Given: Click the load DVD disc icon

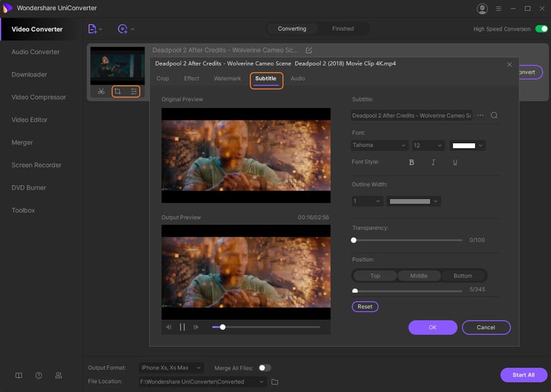Looking at the screenshot, I should 123,29.
